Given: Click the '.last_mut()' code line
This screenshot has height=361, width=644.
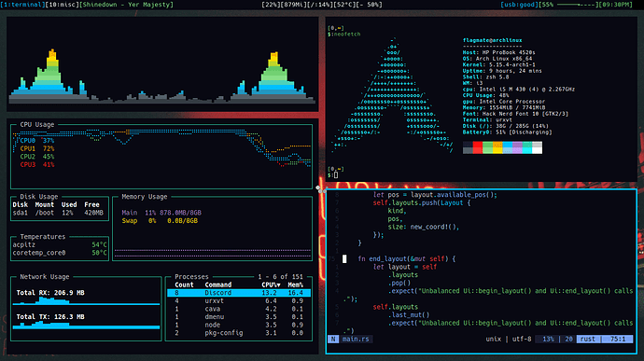Looking at the screenshot, I should click(x=409, y=315).
